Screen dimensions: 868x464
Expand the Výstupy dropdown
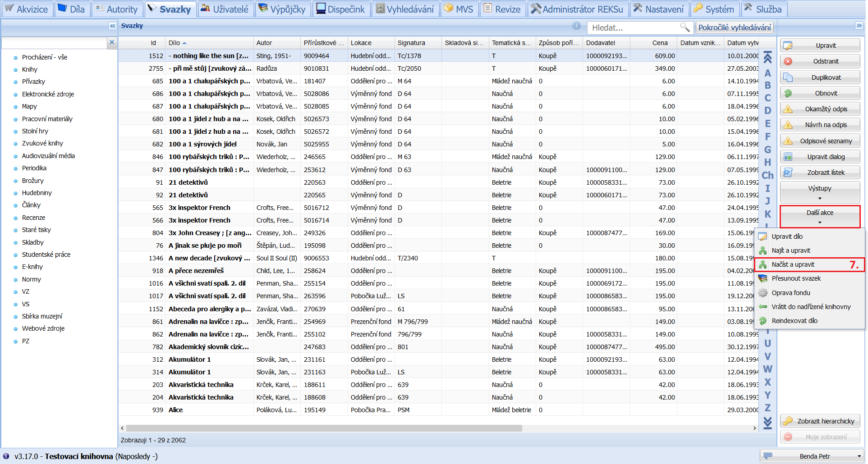[x=820, y=192]
